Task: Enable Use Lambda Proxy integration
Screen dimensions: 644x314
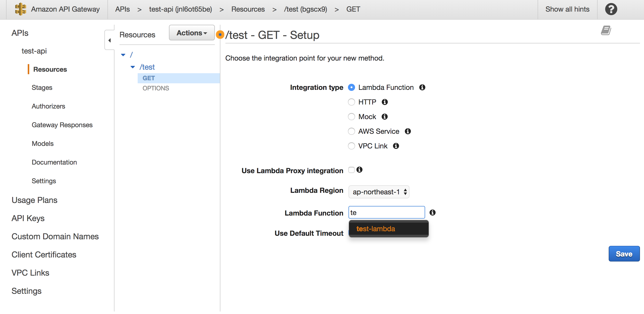Action: 352,170
